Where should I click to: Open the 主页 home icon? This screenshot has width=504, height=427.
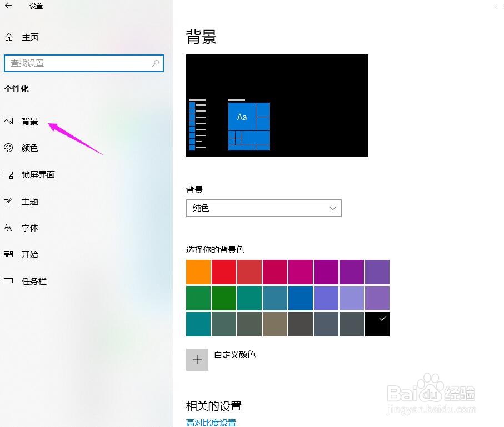pyautogui.click(x=9, y=37)
